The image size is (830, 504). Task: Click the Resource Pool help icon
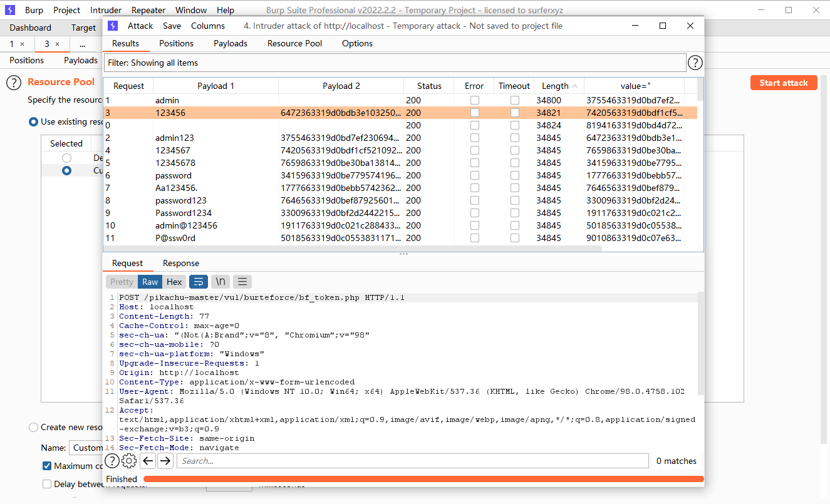[x=14, y=83]
